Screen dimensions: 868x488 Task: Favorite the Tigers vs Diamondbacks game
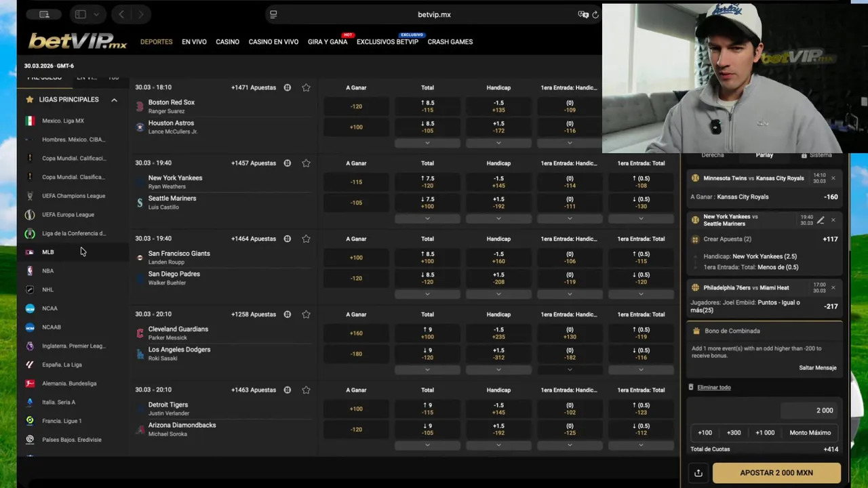pos(306,390)
